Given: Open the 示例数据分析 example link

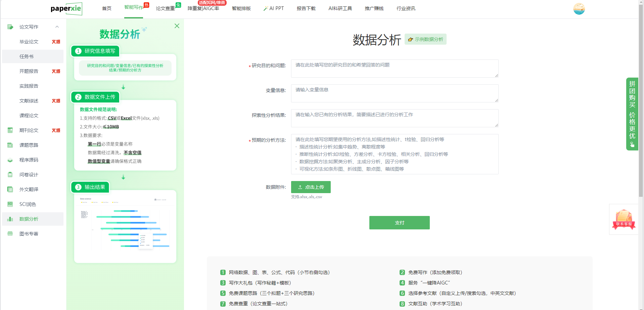Looking at the screenshot, I should [x=425, y=39].
